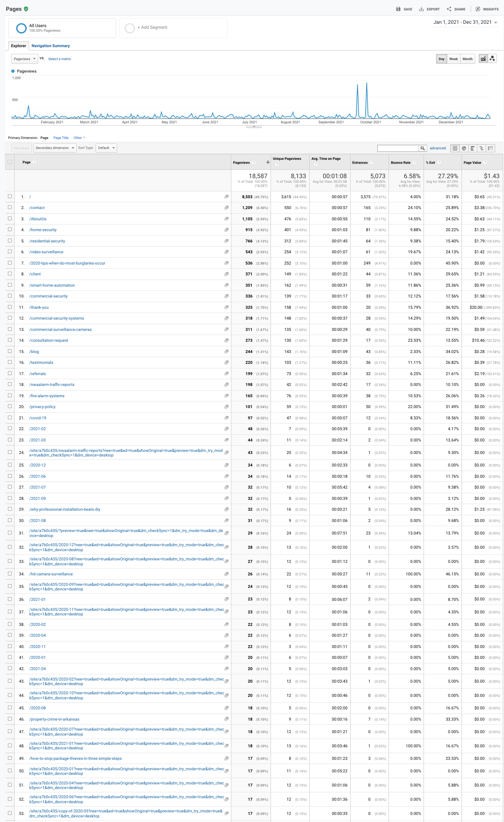Click help icon next to Page Value
Image resolution: width=504 pixels, height=822 pixels.
485,162
